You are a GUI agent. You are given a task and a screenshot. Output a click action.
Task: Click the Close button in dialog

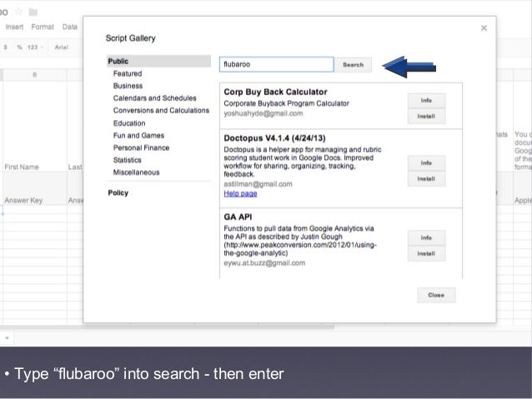(x=436, y=295)
